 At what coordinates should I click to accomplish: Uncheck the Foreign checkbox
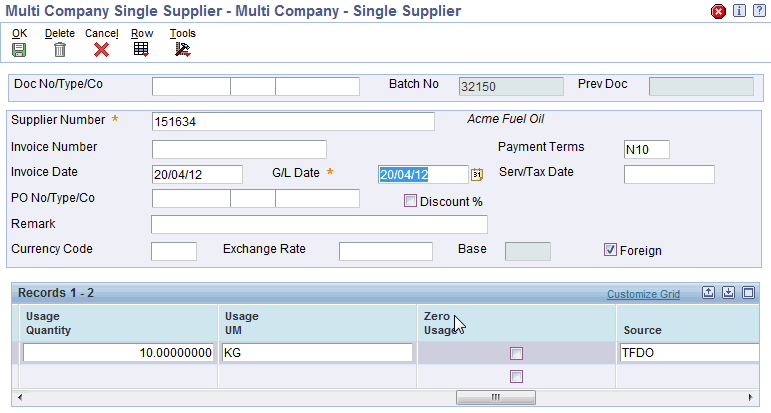[x=610, y=250]
